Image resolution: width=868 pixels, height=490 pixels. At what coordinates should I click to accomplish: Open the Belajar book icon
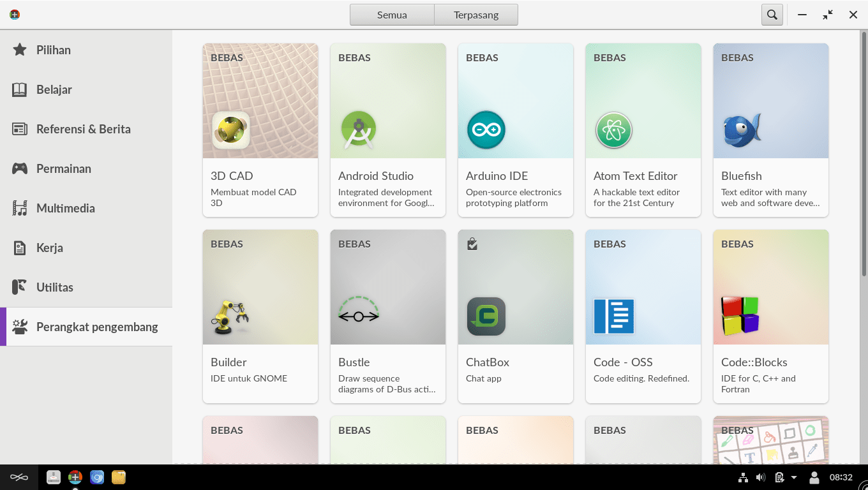(20, 89)
